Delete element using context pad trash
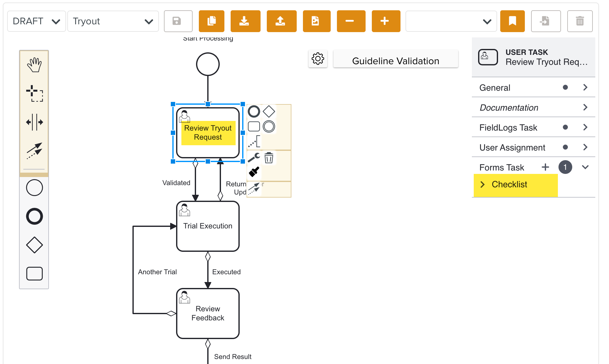Image resolution: width=609 pixels, height=364 pixels. [x=269, y=158]
